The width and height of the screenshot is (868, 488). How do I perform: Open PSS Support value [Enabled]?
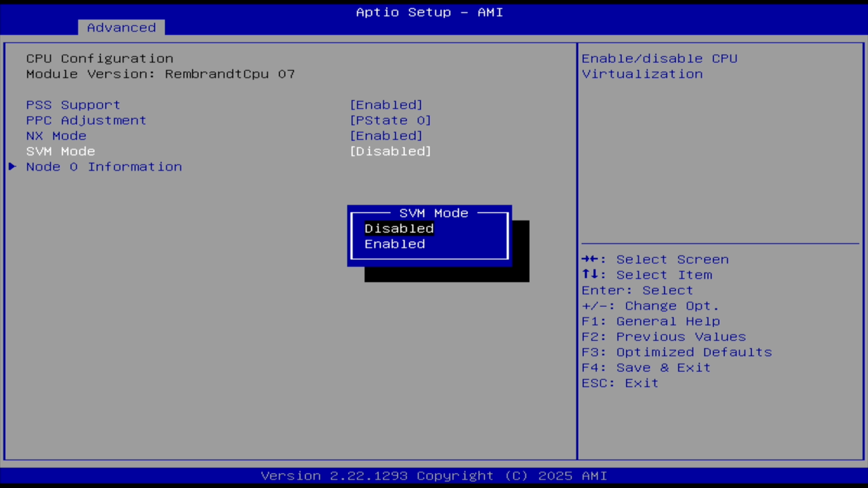click(386, 105)
